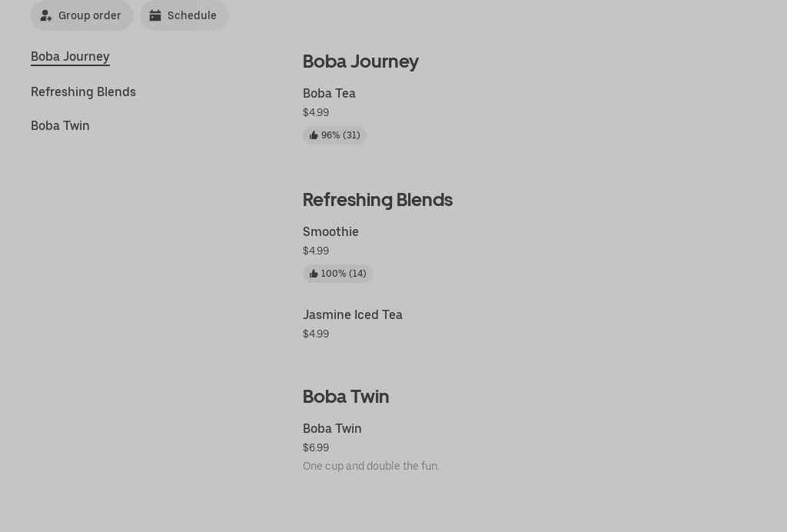The image size is (787, 532).
Task: Select Refreshing Blends in the sidebar
Action: pyautogui.click(x=83, y=91)
